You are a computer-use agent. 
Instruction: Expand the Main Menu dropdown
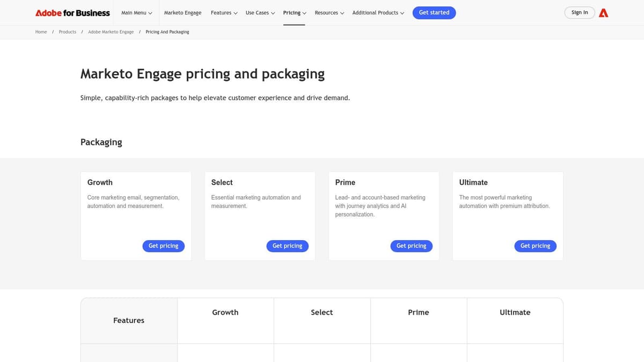(x=136, y=13)
